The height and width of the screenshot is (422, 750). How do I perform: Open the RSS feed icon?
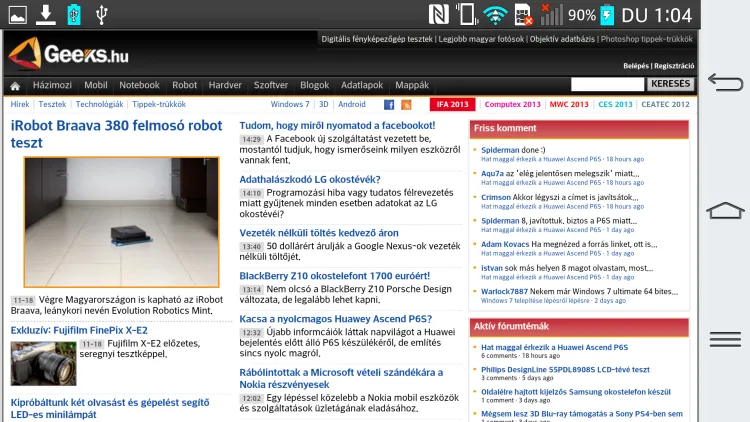(x=406, y=104)
